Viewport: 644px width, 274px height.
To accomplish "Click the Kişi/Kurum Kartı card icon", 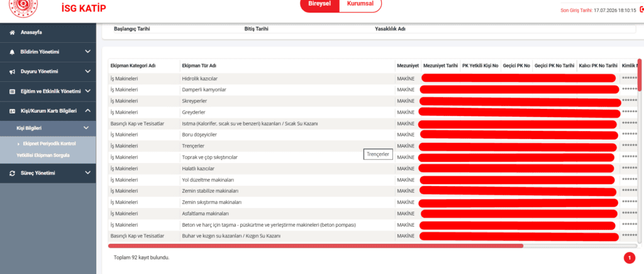I will [x=12, y=111].
